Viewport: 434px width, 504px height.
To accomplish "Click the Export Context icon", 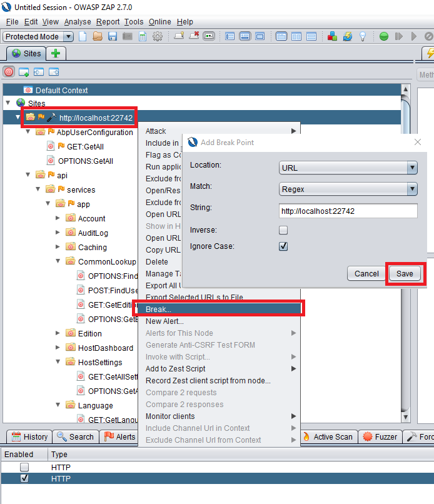I will click(54, 72).
